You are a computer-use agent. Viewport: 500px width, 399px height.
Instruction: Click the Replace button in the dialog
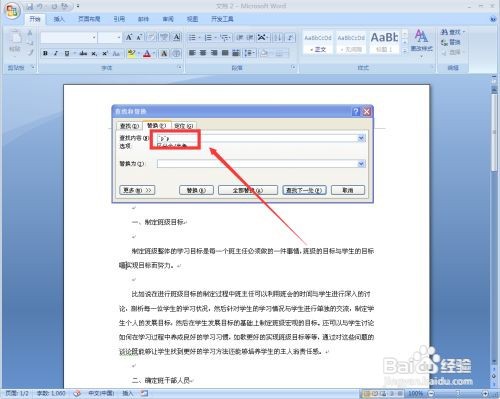196,190
